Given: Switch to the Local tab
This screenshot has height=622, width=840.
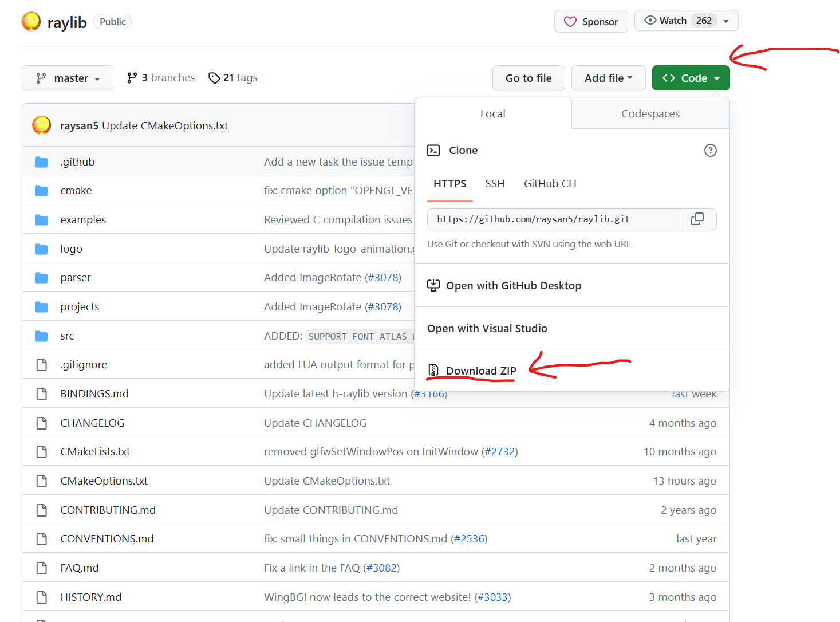Looking at the screenshot, I should [x=493, y=113].
